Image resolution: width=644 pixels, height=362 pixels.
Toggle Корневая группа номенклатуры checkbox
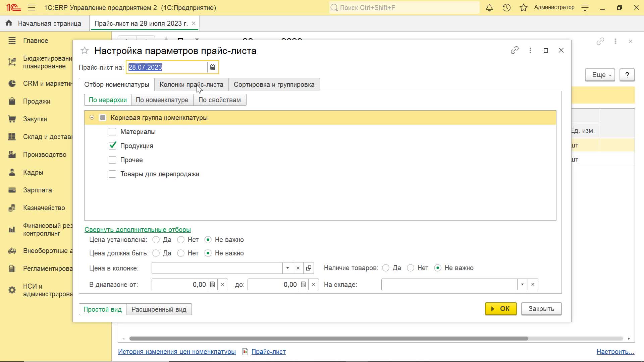click(103, 118)
